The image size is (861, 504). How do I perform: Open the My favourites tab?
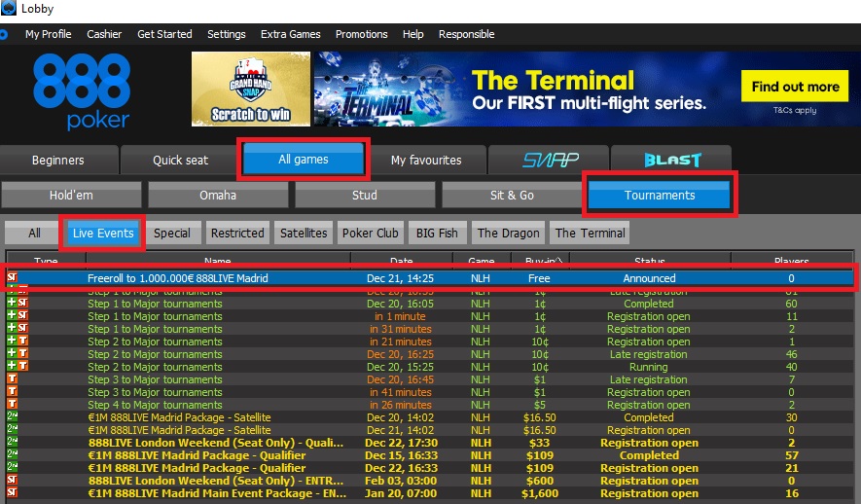(426, 161)
